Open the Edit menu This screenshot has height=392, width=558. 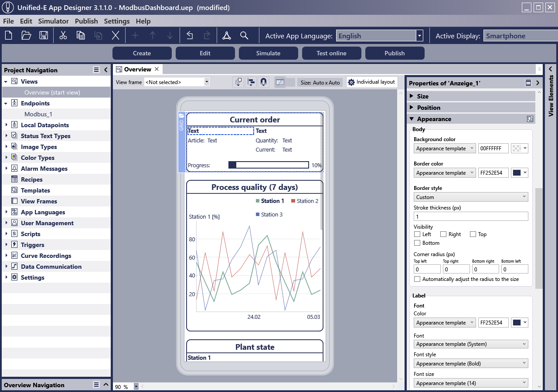[x=26, y=21]
